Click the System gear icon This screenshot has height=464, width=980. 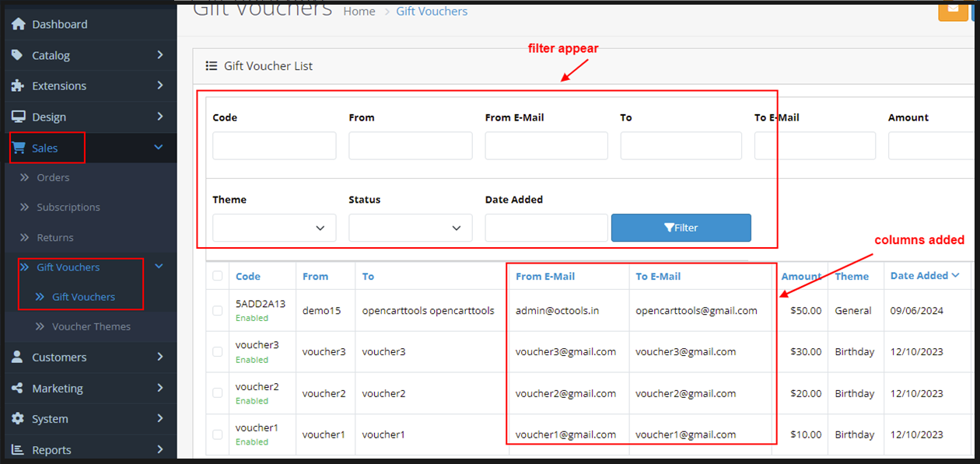18,419
